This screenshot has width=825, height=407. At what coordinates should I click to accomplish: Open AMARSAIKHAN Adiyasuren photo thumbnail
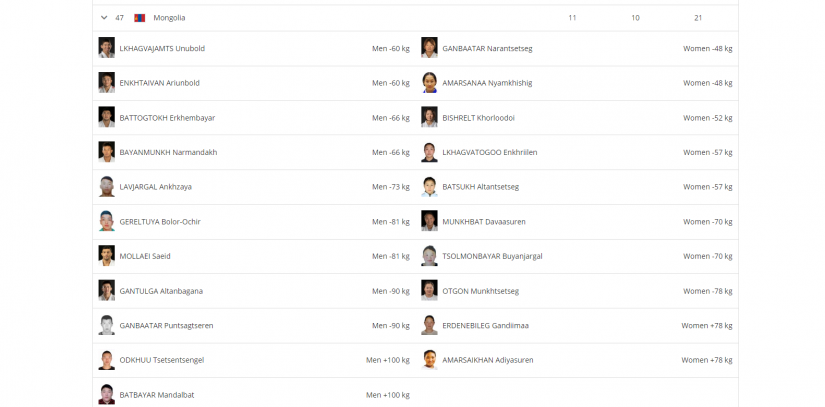tap(429, 360)
